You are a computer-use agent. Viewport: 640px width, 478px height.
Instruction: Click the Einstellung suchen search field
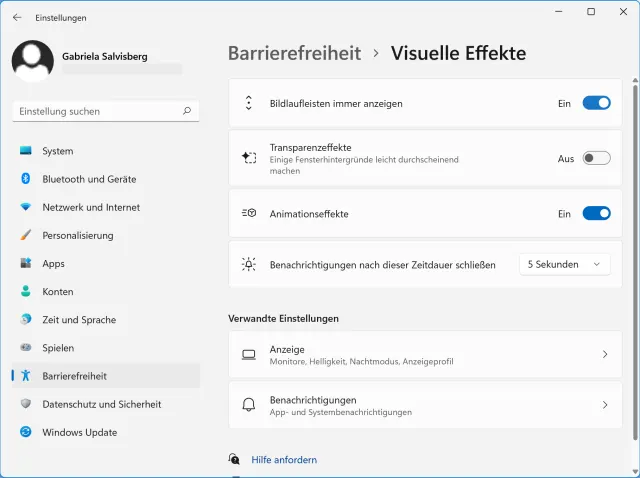(x=95, y=112)
